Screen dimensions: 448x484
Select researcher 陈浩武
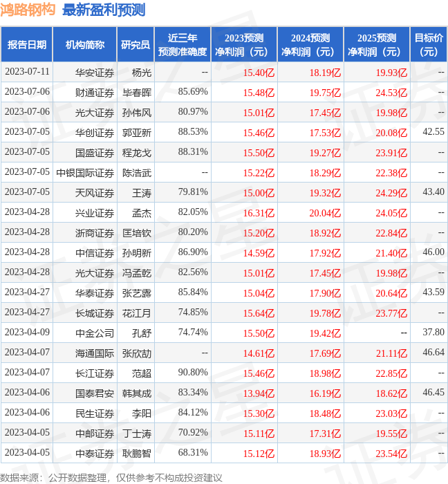137,173
